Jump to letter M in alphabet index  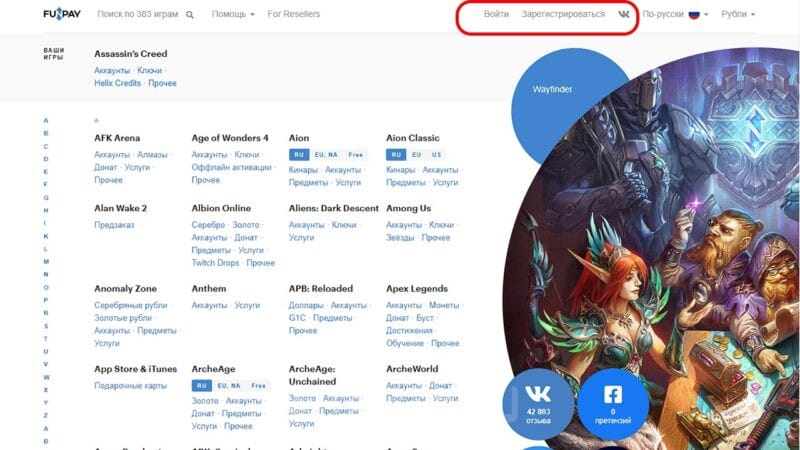[x=46, y=262]
